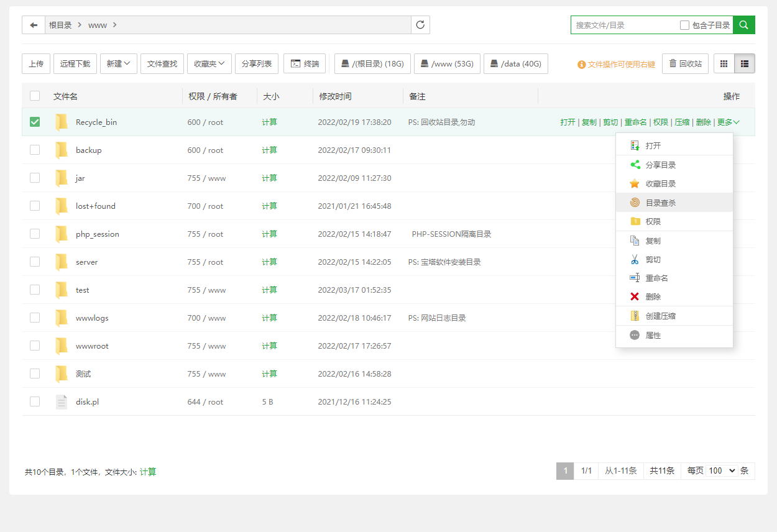The height and width of the screenshot is (532, 777).
Task: Click the green search magnifier button
Action: click(x=743, y=25)
